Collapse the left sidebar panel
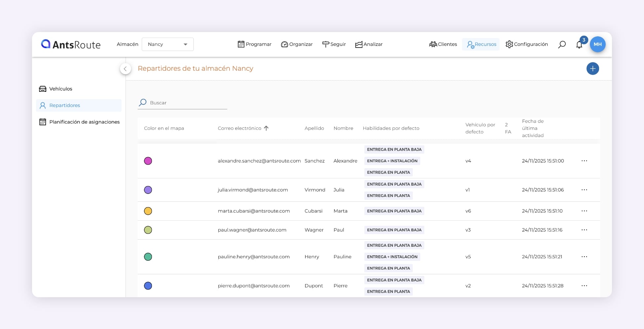This screenshot has height=329, width=644. click(x=125, y=69)
